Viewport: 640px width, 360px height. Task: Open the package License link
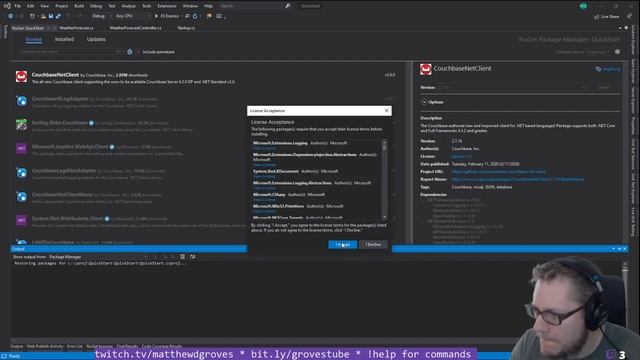click(x=462, y=156)
